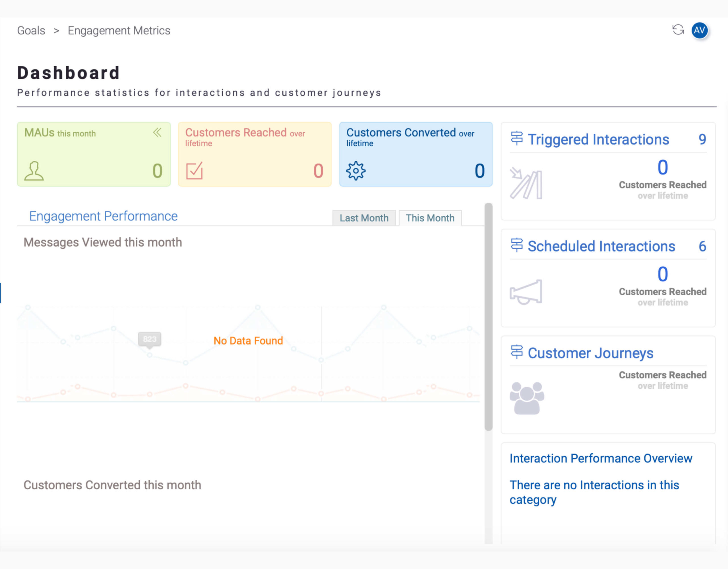Click Triggered Interactions zero customers reached value
Image resolution: width=728 pixels, height=569 pixels.
(x=662, y=167)
